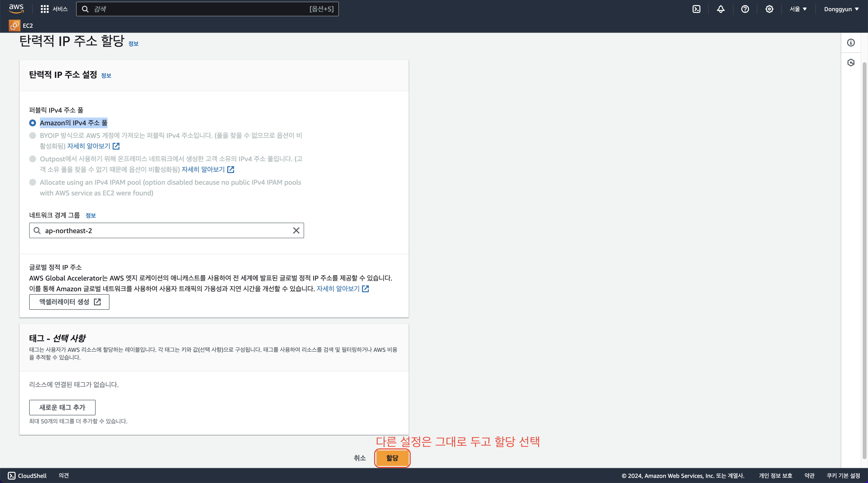The image size is (868, 483).
Task: Select the Amazon의 IPv4 주소 풀 radio button
Action: 33,123
